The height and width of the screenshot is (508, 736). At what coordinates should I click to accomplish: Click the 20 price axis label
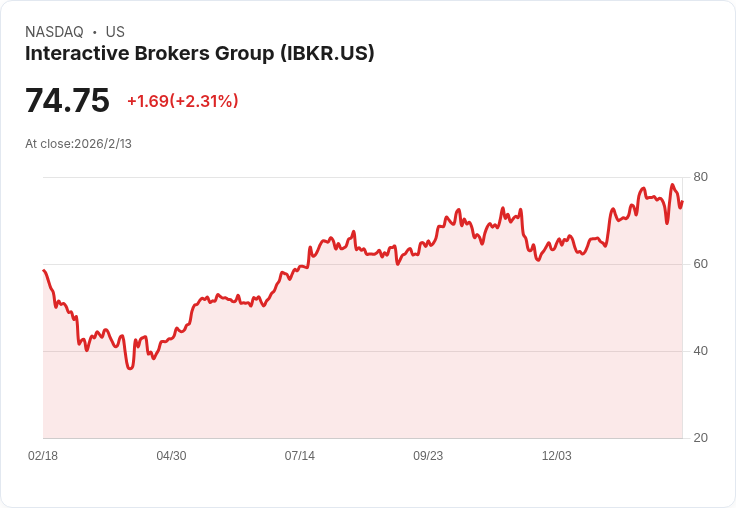[x=700, y=438]
